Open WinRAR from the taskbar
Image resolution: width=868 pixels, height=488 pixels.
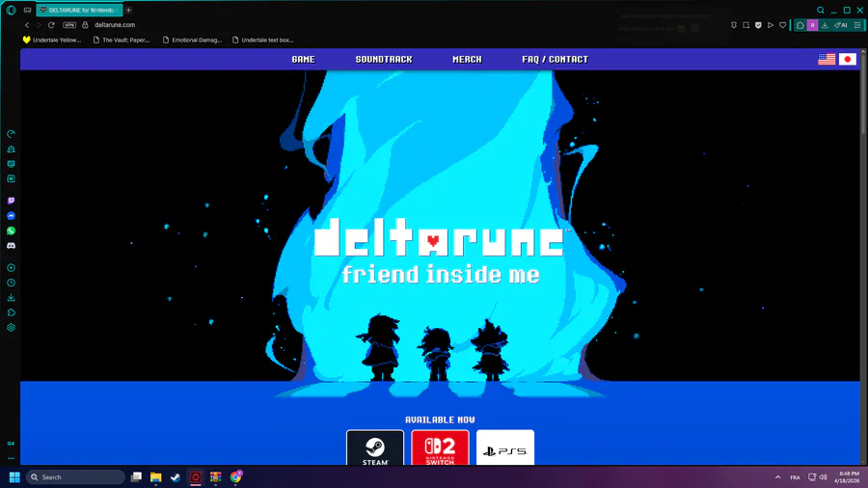pos(215,477)
